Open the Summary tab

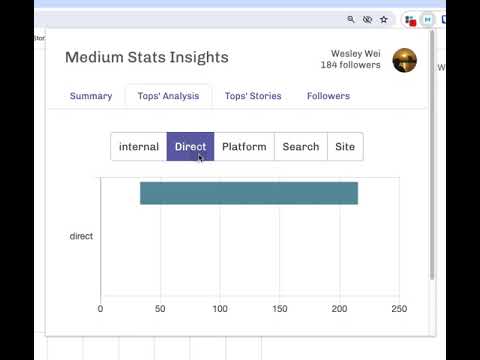[x=91, y=96]
